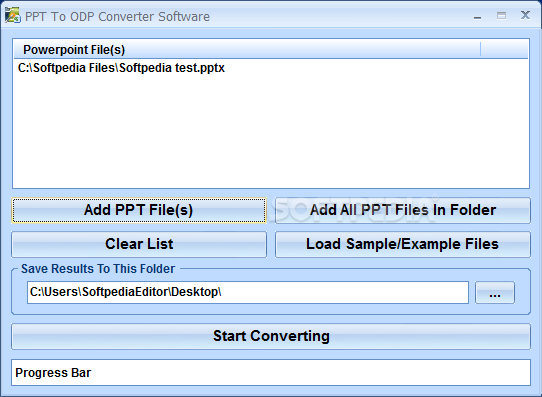Screen dimensions: 542x397
Task: Click the Powerpoint File(s) column header
Action: (247, 50)
